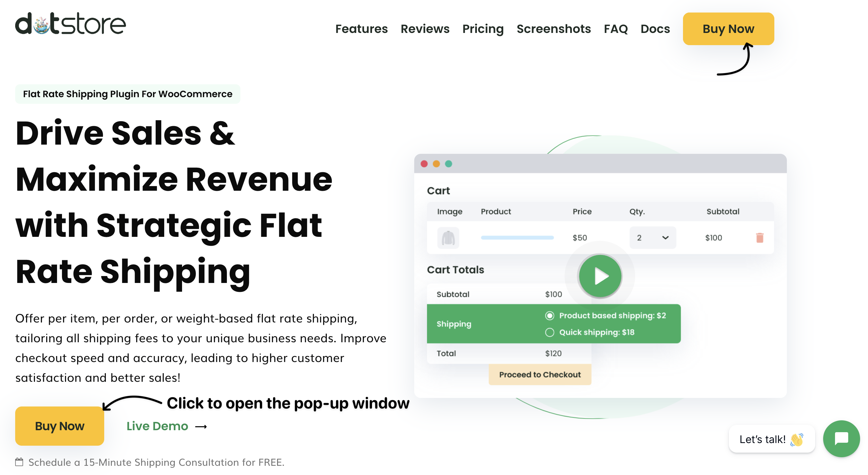The height and width of the screenshot is (475, 868).
Task: Click the red trash delete icon
Action: [759, 238]
